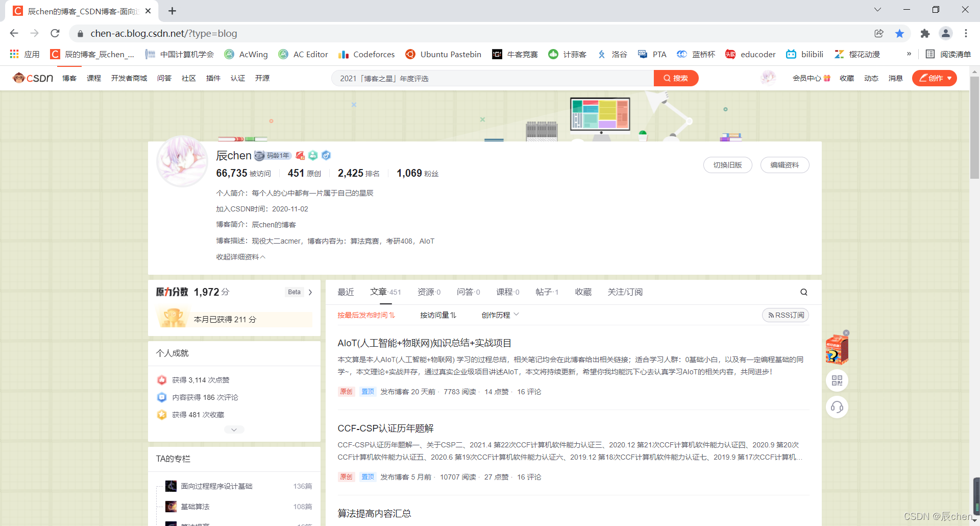Click the 切换旧版 button
Image resolution: width=980 pixels, height=526 pixels.
727,165
